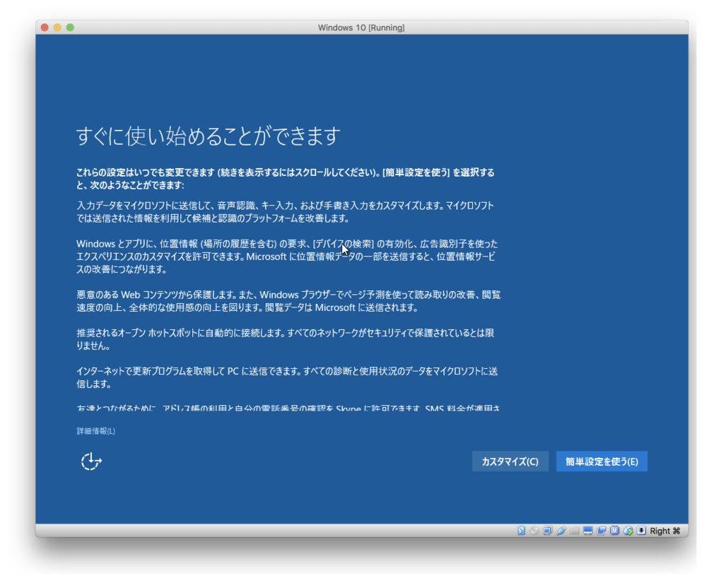Click the dual-monitor status icon beside the optical drive icon
The image size is (724, 588).
pyautogui.click(x=547, y=530)
